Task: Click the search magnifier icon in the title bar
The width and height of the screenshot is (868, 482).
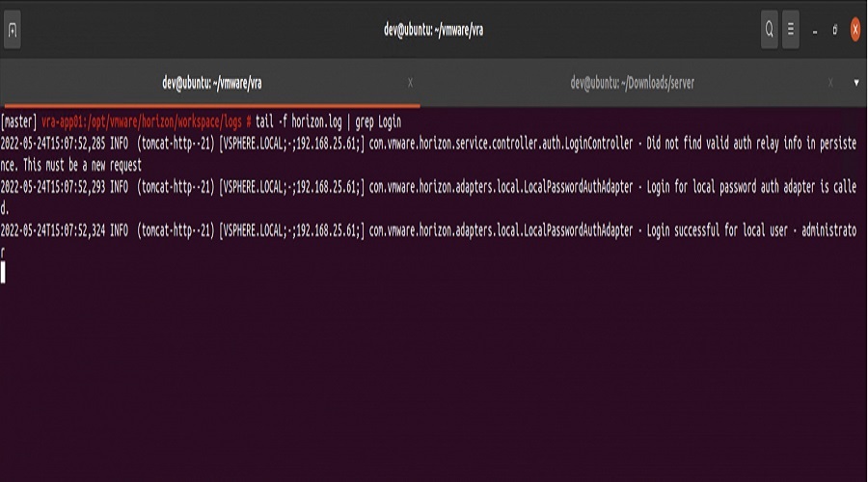Action: (769, 30)
